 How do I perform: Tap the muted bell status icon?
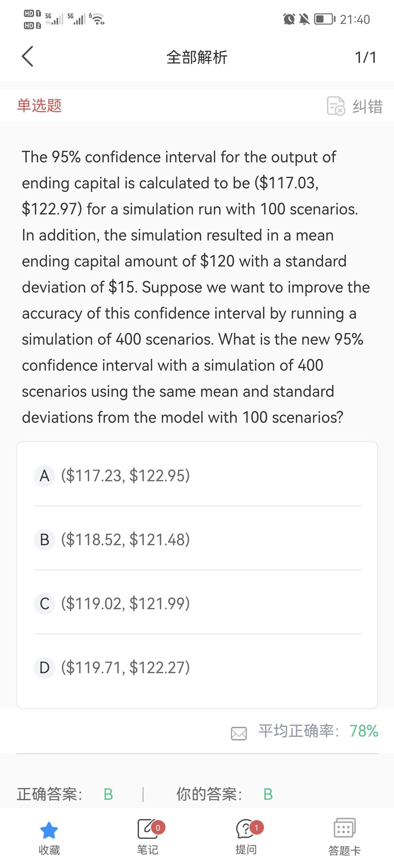coord(304,19)
